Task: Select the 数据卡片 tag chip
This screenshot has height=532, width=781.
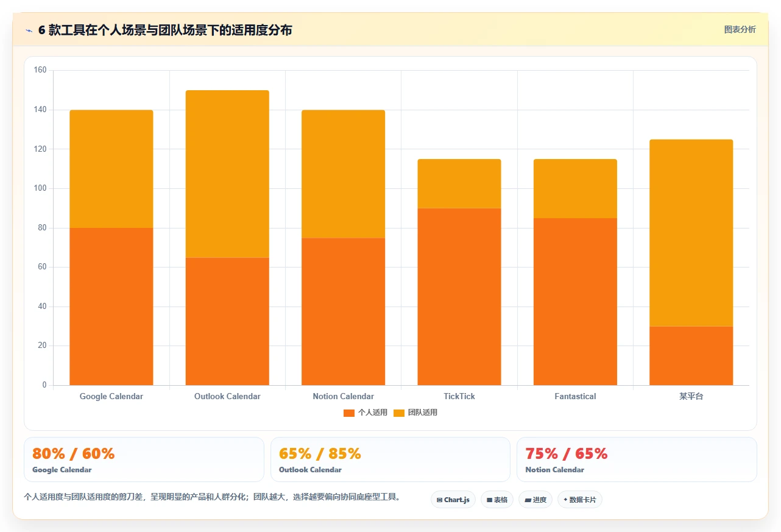Action: 580,500
